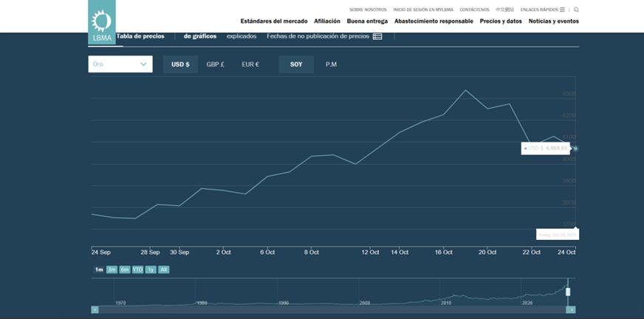Select USD $ currency

click(x=180, y=64)
